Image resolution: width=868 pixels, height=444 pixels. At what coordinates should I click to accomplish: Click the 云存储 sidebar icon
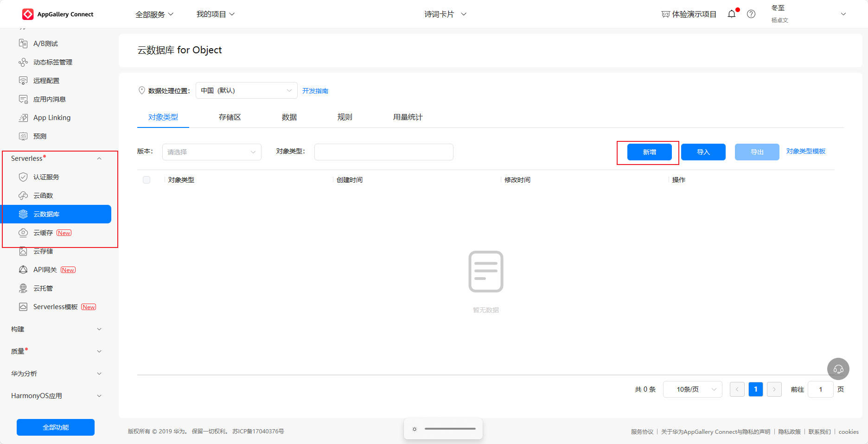pyautogui.click(x=23, y=251)
